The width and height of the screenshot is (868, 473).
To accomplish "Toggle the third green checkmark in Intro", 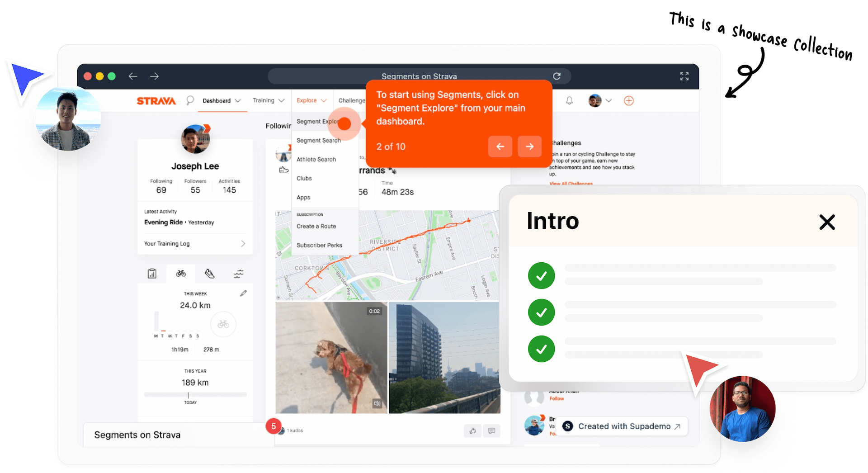I will point(541,349).
